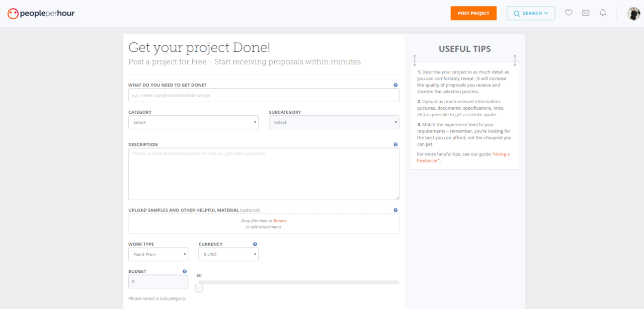The image size is (644, 309).
Task: Click the Browse link to add attachments
Action: pyautogui.click(x=280, y=220)
